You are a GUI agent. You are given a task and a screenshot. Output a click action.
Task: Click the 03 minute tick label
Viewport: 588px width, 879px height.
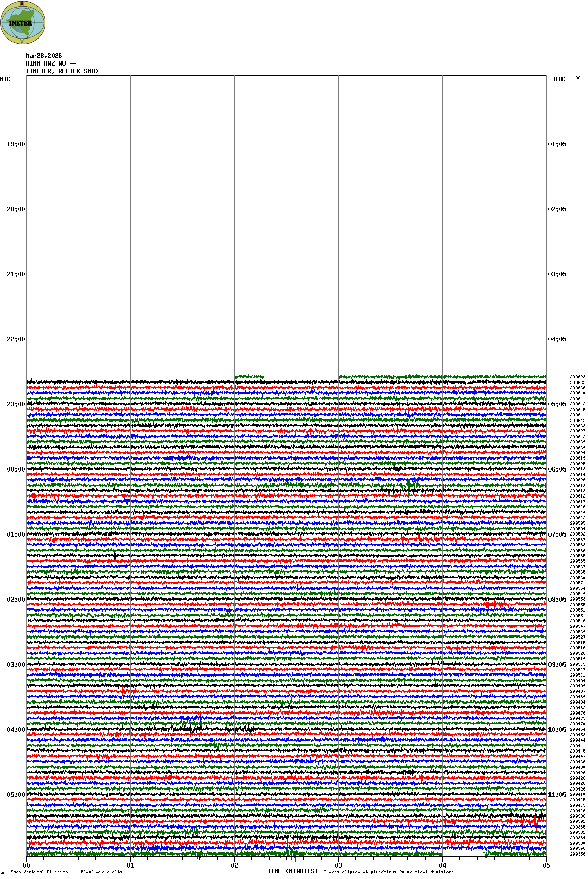[x=338, y=865]
